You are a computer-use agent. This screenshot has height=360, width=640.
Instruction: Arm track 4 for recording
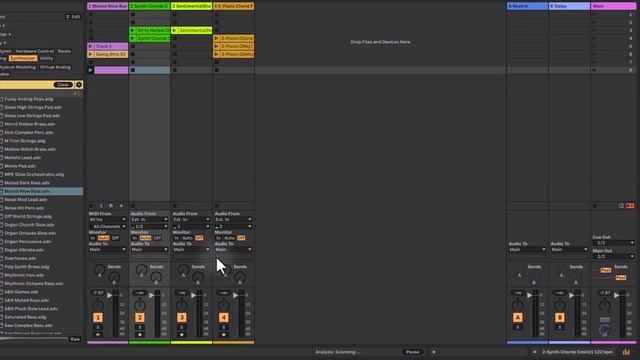(224, 335)
